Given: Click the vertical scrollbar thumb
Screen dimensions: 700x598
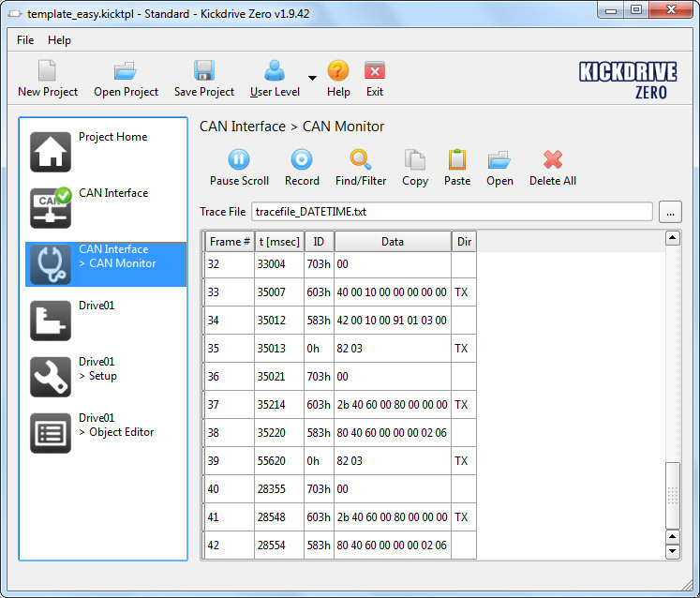Looking at the screenshot, I should pyautogui.click(x=672, y=495).
